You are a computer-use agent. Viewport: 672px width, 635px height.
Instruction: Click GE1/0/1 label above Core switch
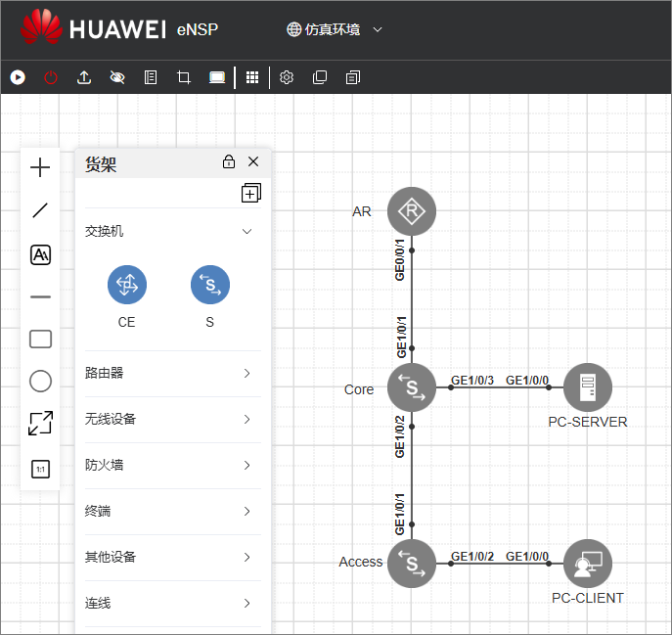pos(401,338)
